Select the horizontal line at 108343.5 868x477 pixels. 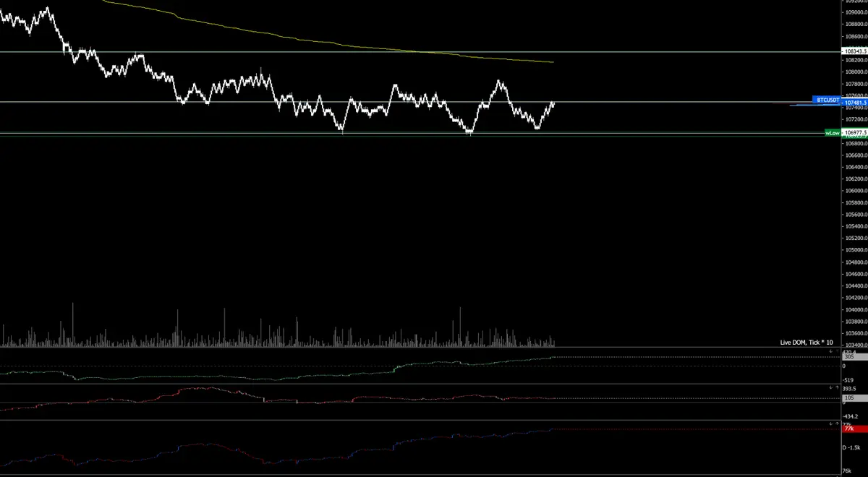tap(420, 52)
